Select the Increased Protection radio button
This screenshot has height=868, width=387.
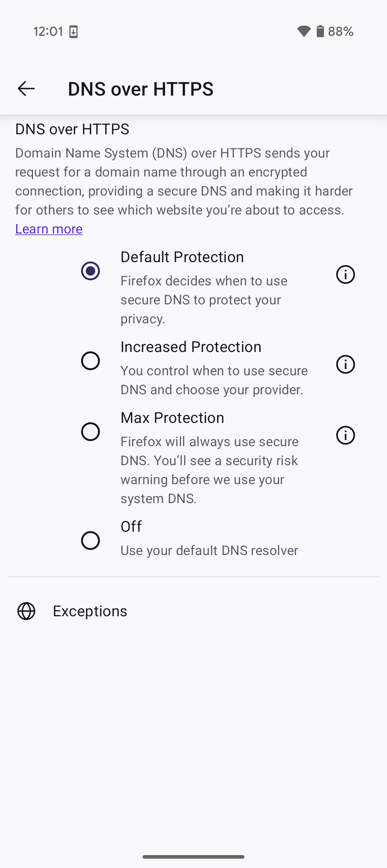tap(90, 361)
